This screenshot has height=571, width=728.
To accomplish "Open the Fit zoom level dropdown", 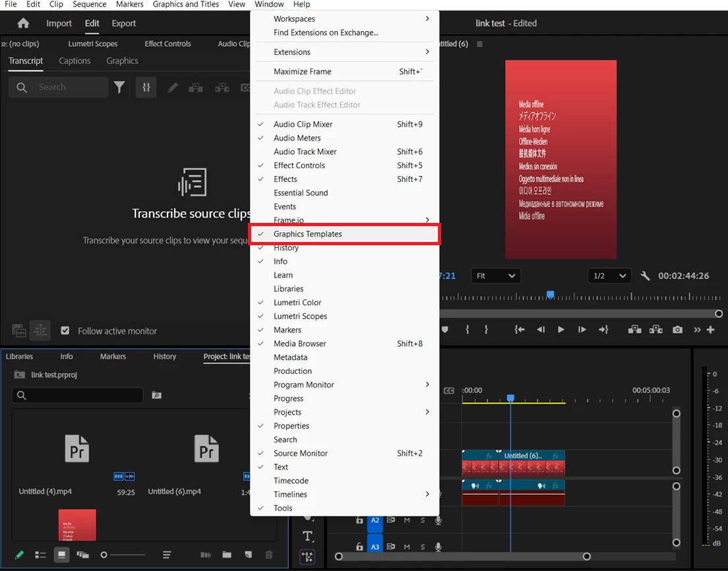I will [495, 276].
